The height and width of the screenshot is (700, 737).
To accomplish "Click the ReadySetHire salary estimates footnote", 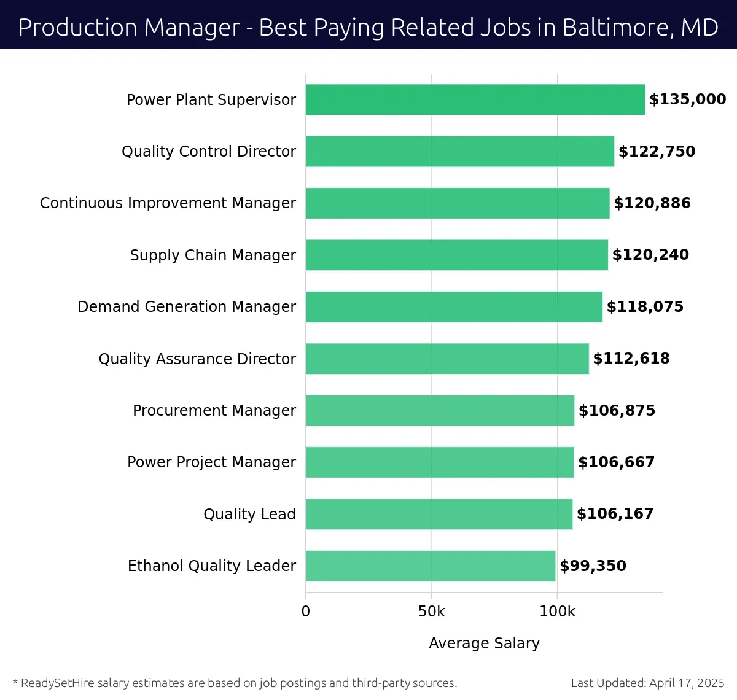I will coord(235,683).
